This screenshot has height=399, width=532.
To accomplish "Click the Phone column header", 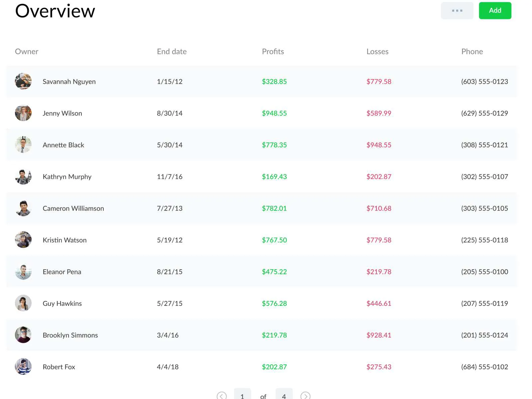I will 472,52.
